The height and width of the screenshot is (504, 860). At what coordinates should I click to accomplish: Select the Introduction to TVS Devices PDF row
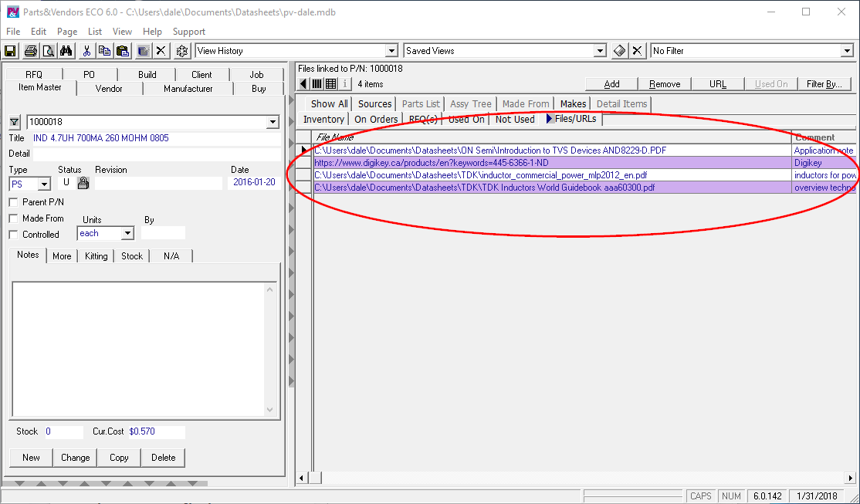pyautogui.click(x=576, y=151)
